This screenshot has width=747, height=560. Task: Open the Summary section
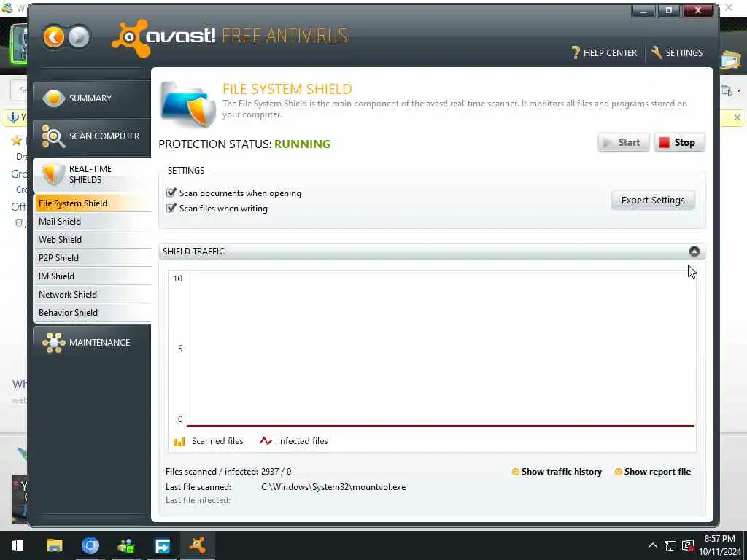click(92, 98)
